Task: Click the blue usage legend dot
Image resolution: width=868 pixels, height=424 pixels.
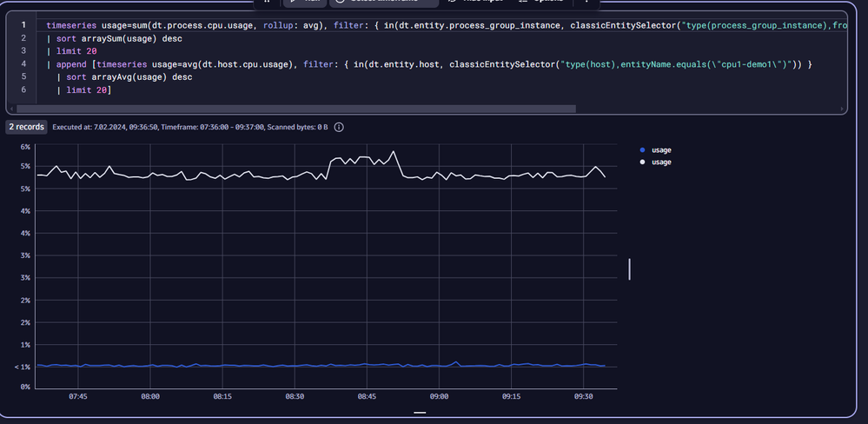Action: (642, 150)
